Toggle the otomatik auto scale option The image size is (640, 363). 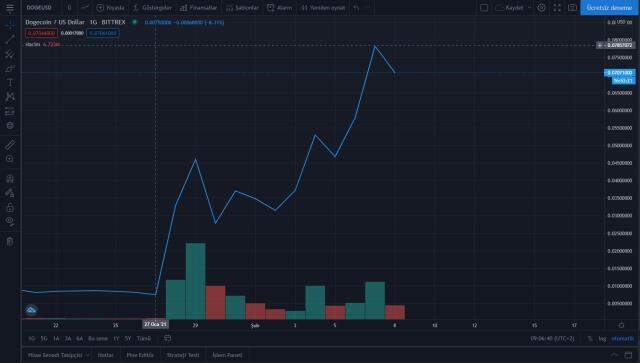623,339
